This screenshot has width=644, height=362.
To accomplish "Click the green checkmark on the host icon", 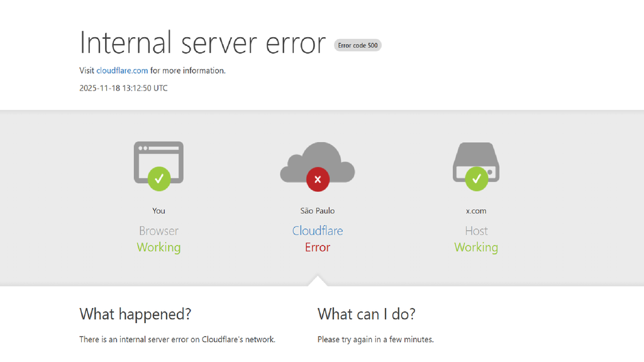I will [476, 179].
